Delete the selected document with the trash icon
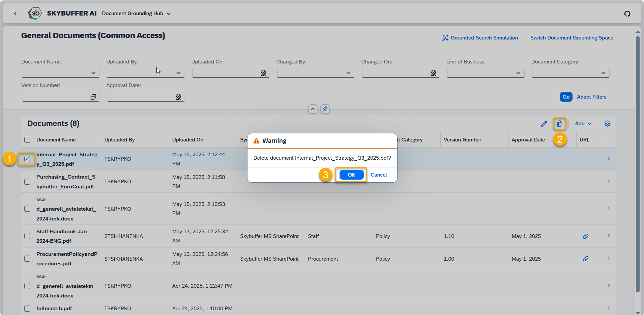 559,124
